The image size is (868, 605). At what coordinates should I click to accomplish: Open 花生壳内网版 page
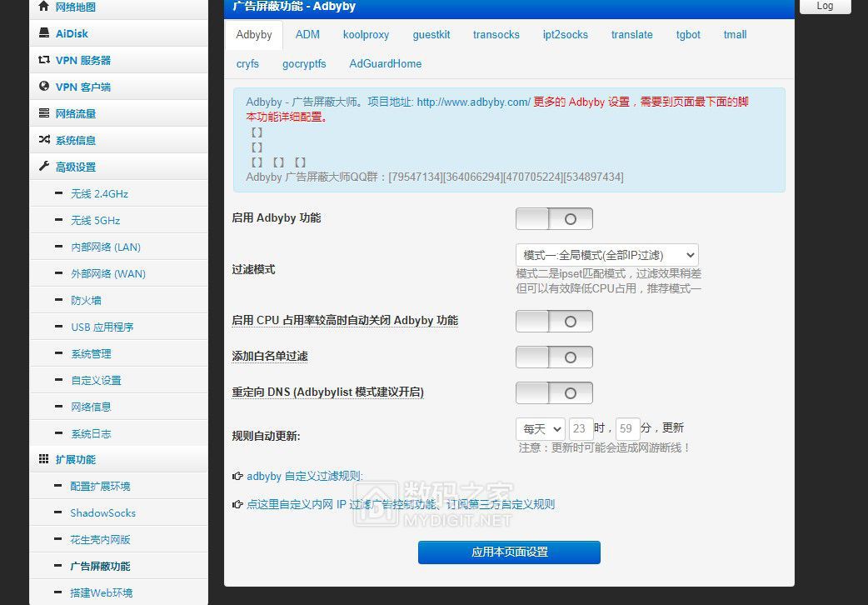point(118,539)
